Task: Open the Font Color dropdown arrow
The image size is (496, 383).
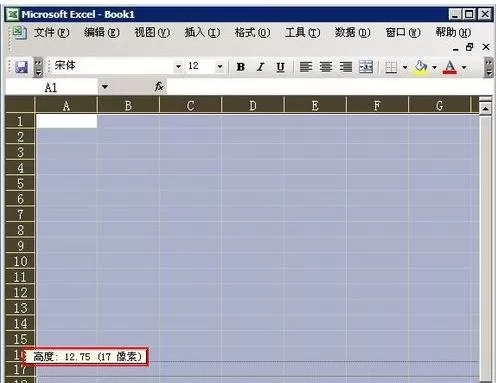Action: click(464, 67)
